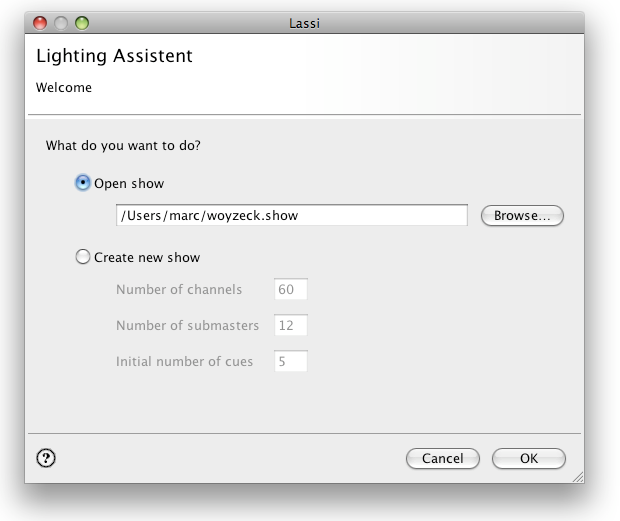Cancel the Lighting Assistent dialog
The width and height of the screenshot is (620, 521).
pyautogui.click(x=442, y=459)
